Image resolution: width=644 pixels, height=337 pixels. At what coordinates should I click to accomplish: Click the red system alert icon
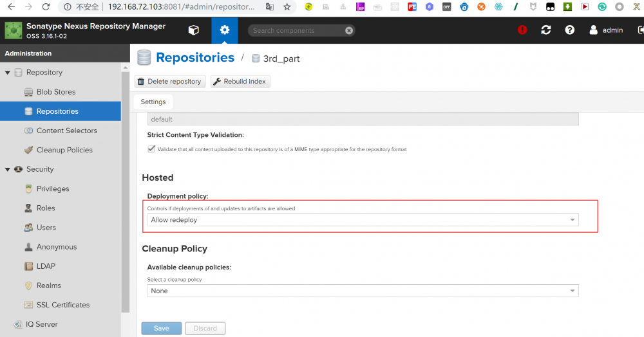click(522, 30)
